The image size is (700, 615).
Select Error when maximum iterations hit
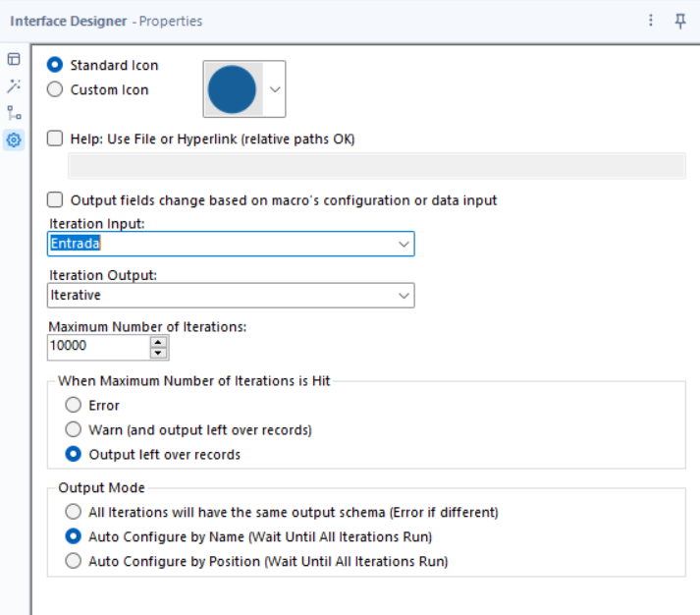tap(74, 405)
